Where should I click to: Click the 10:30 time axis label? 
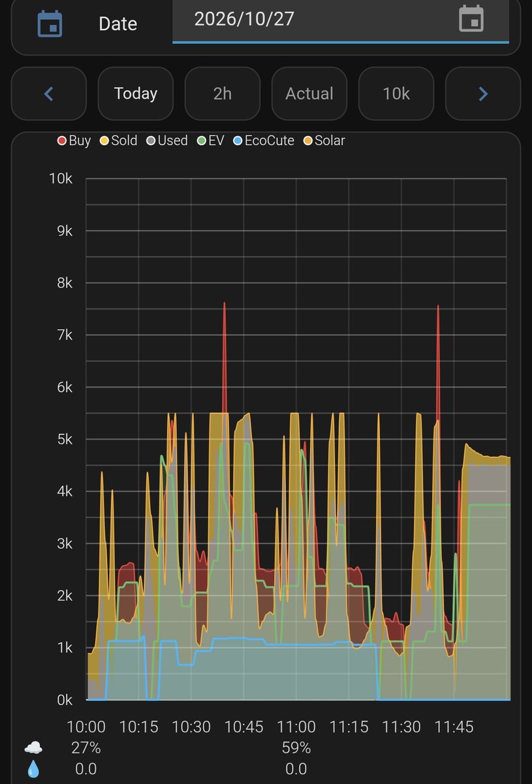tap(192, 727)
